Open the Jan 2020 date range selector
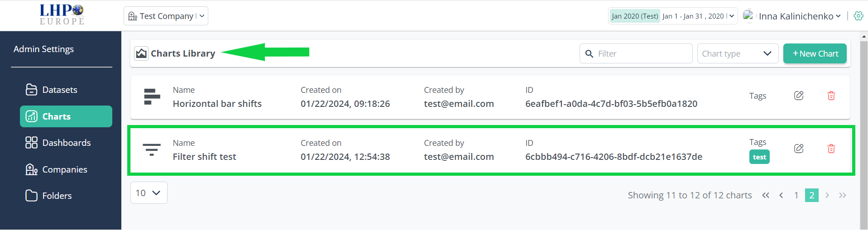This screenshot has height=231, width=868. coord(673,16)
